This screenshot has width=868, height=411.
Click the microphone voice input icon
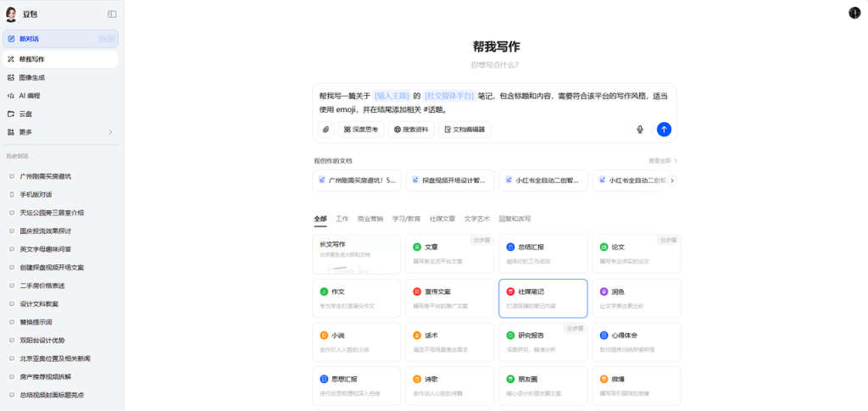pos(640,130)
